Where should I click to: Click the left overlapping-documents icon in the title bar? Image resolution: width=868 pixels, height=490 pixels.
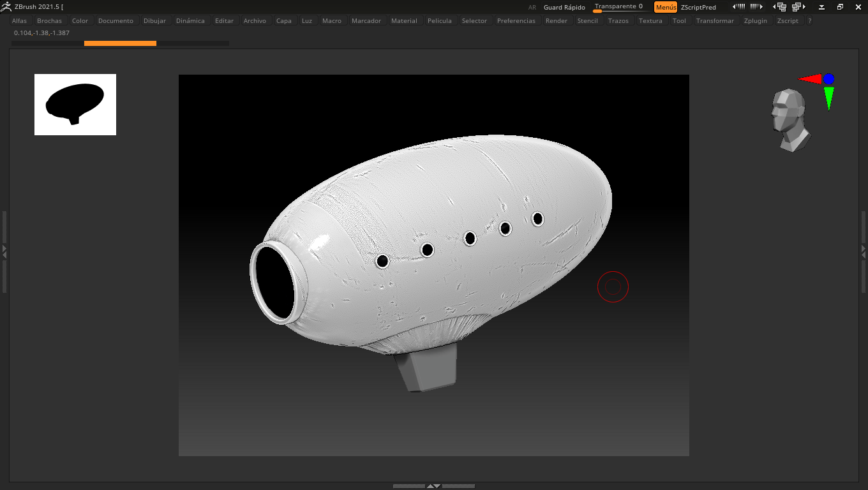click(x=780, y=6)
